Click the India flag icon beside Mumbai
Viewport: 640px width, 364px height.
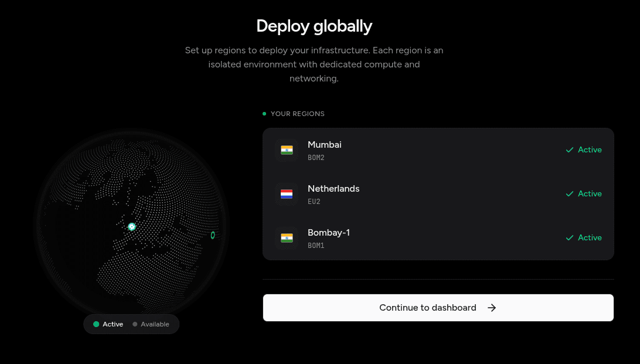[287, 150]
